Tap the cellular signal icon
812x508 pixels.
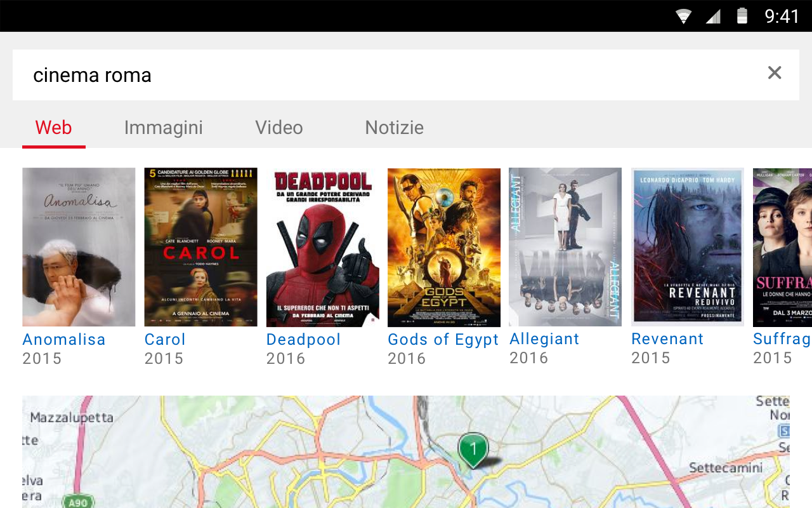click(713, 16)
